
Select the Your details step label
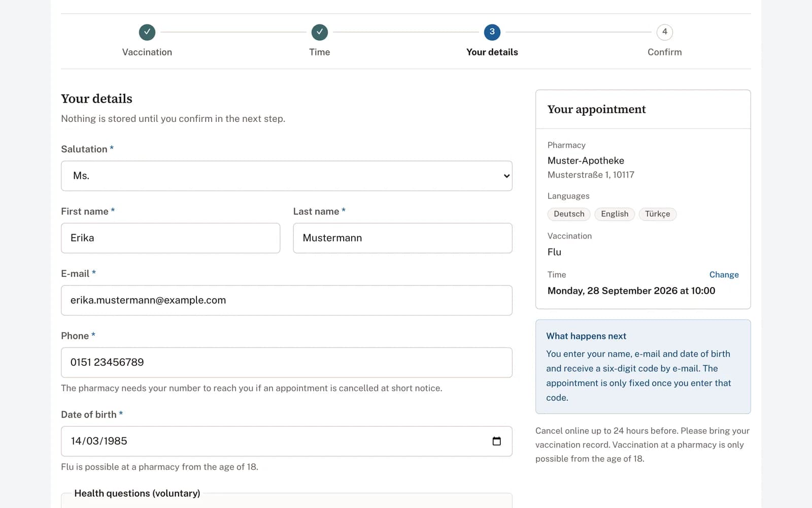492,52
